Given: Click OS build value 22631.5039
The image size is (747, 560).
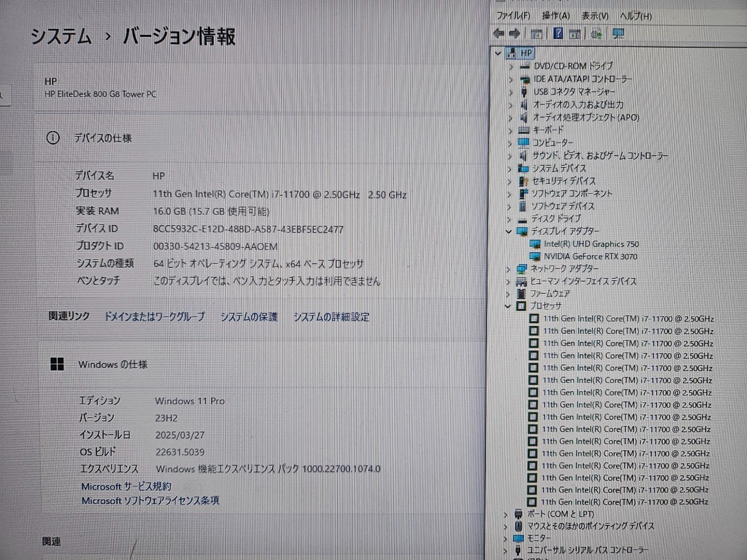Looking at the screenshot, I should [180, 452].
